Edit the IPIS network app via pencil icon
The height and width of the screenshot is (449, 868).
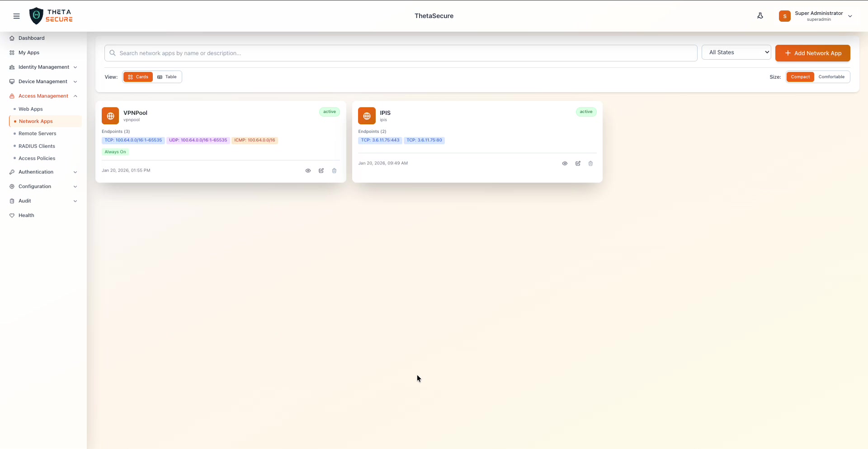(578, 163)
